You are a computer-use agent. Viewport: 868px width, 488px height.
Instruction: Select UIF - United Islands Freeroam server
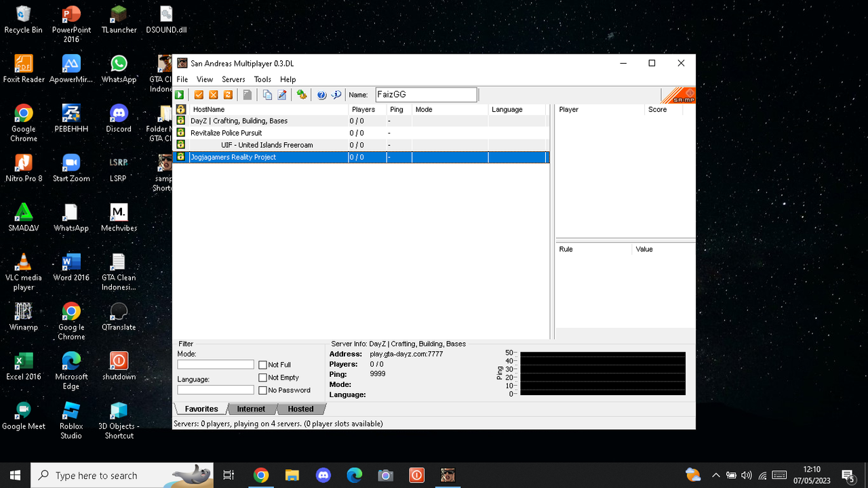[361, 145]
